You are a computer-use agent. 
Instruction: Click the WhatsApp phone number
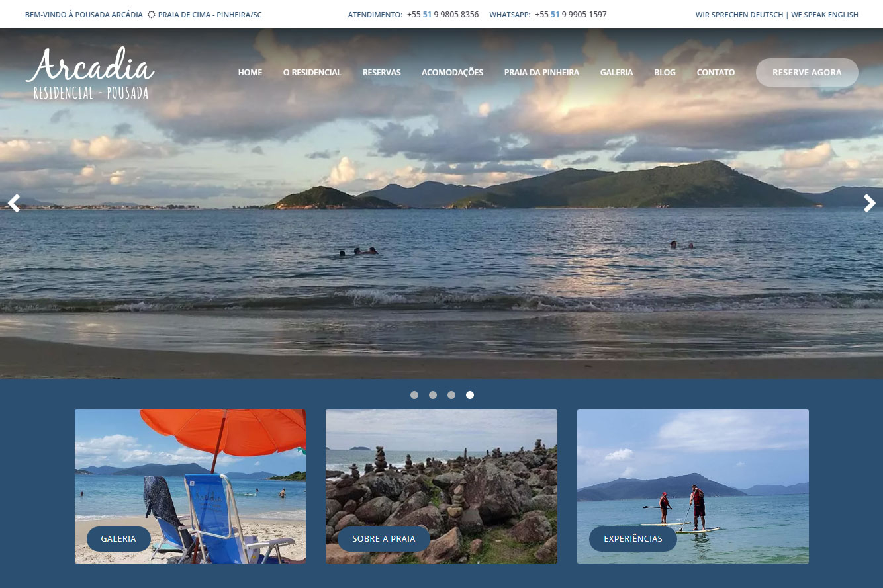(x=571, y=15)
